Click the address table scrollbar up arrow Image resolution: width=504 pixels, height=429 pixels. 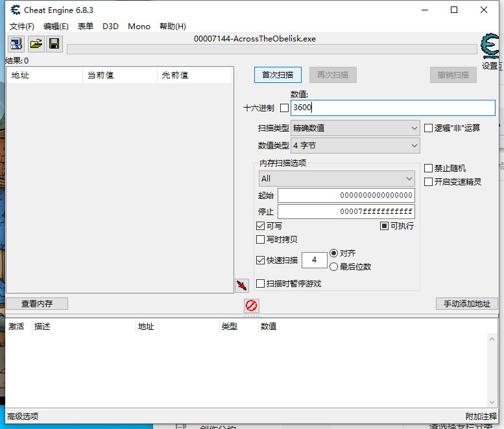click(492, 339)
